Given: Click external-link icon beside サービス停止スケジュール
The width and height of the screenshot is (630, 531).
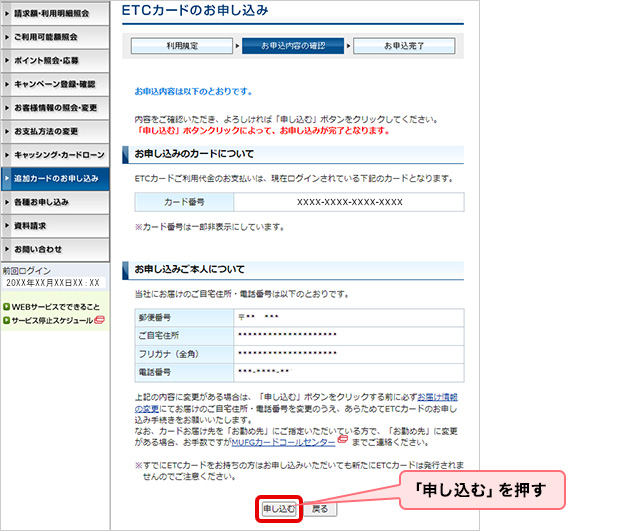Looking at the screenshot, I should (x=99, y=320).
